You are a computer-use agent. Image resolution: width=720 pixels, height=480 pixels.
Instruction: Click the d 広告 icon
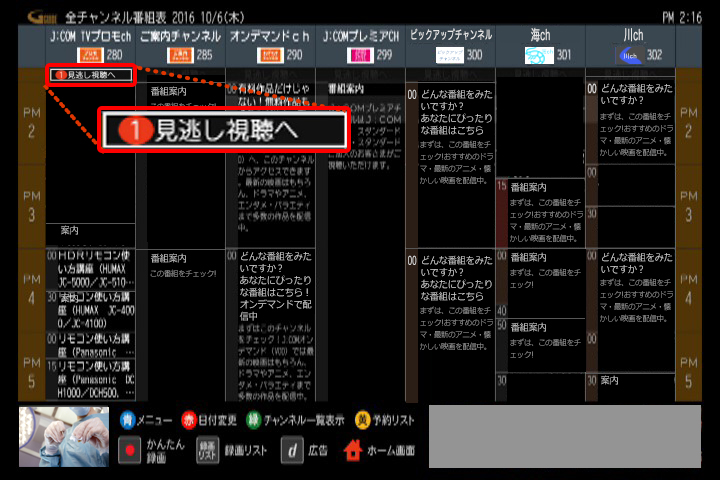pyautogui.click(x=292, y=450)
